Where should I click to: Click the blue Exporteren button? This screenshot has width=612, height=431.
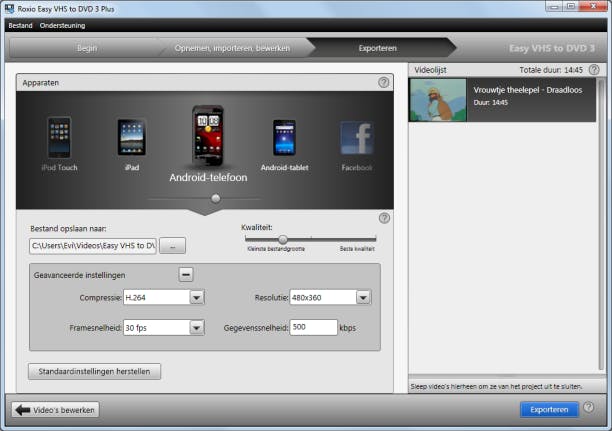tap(549, 410)
